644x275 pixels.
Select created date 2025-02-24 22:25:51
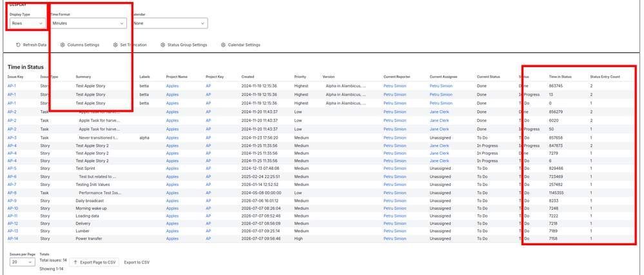coord(261,176)
